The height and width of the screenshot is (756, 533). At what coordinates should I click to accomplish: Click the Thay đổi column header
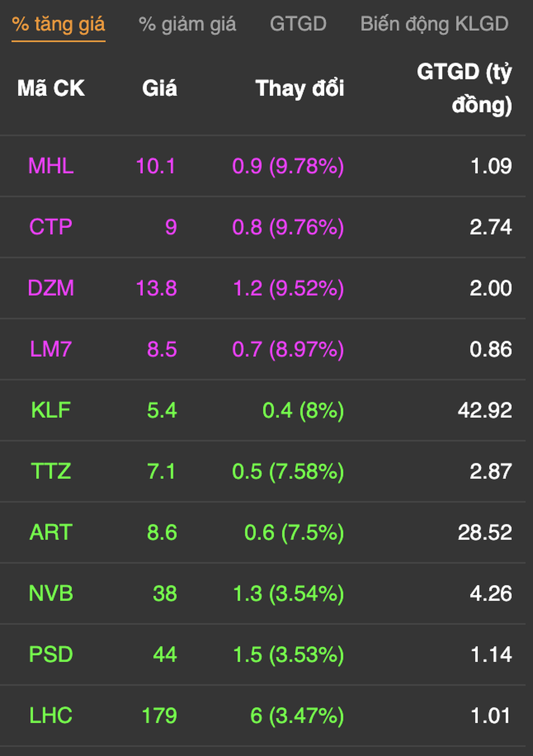(299, 88)
